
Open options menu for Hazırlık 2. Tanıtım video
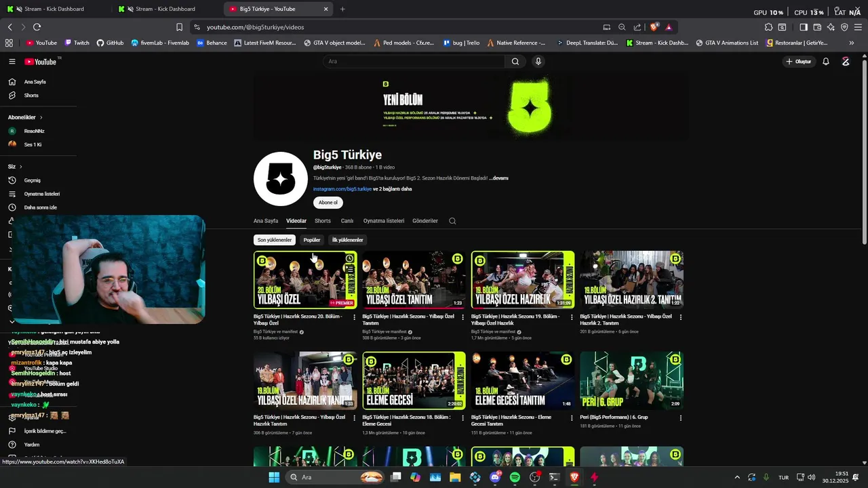(x=681, y=317)
